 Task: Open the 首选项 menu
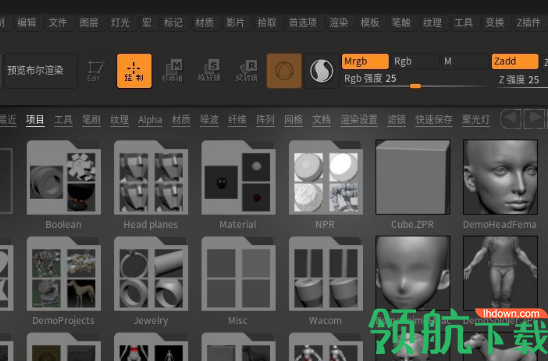click(x=303, y=23)
